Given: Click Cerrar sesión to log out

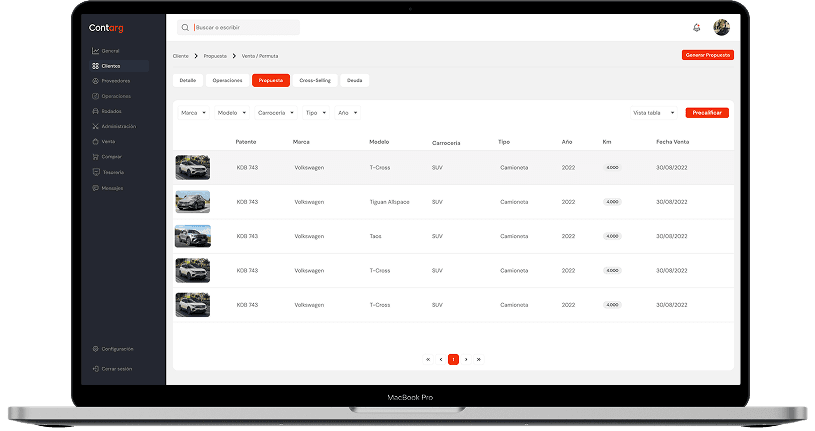Looking at the screenshot, I should tap(116, 369).
